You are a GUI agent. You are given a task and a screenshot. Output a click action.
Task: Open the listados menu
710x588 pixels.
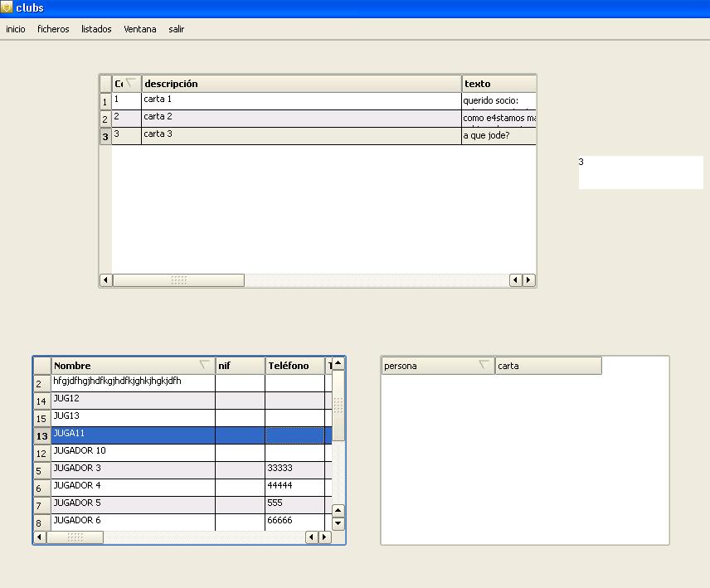96,29
